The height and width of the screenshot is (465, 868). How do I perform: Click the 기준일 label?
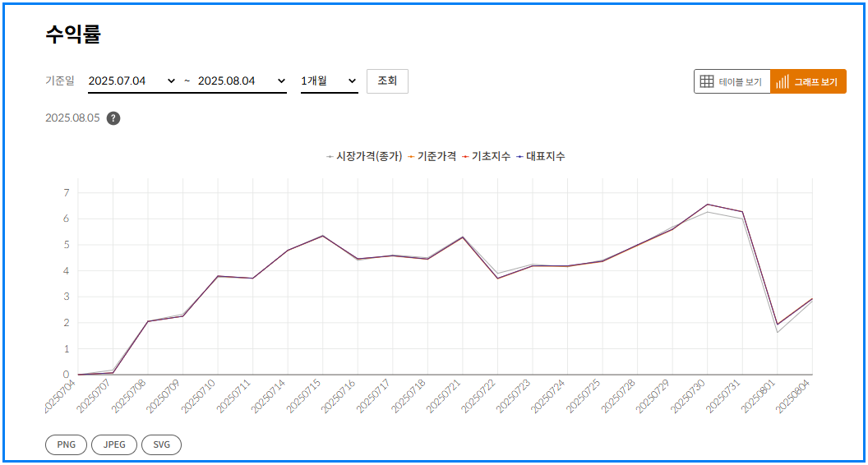pyautogui.click(x=60, y=81)
